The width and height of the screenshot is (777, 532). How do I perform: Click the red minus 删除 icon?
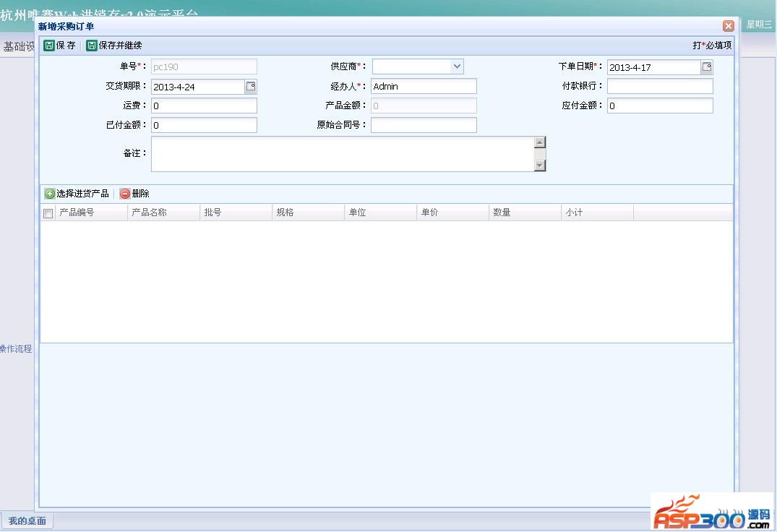pyautogui.click(x=125, y=194)
